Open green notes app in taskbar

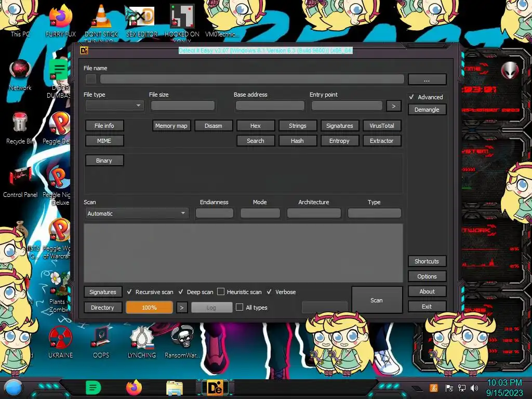tap(93, 388)
